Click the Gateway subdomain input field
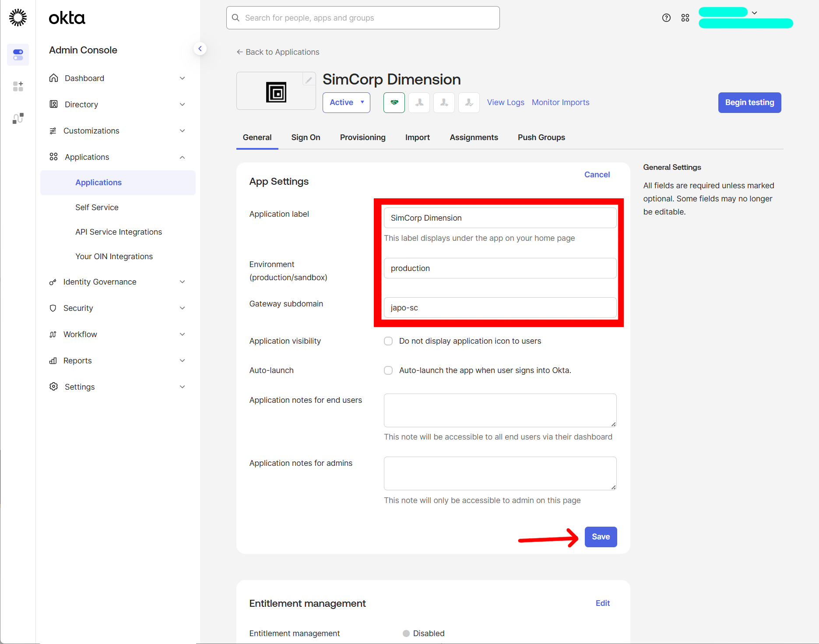Screen dimensions: 819x644 coord(500,308)
